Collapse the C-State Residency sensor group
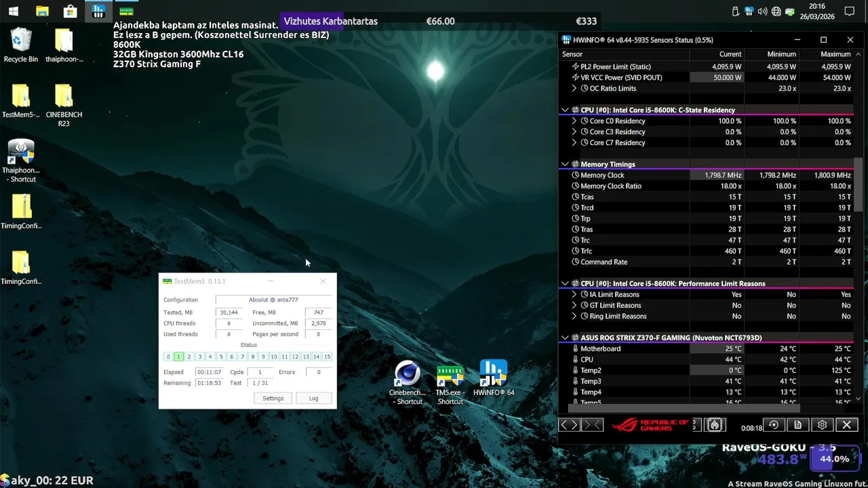 (565, 110)
